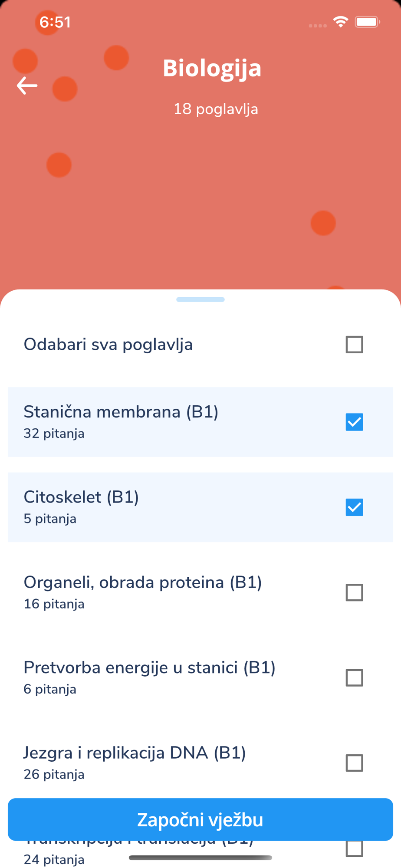The width and height of the screenshot is (401, 868).
Task: Tap the Jezgra i replikacija DNA title
Action: point(135,753)
